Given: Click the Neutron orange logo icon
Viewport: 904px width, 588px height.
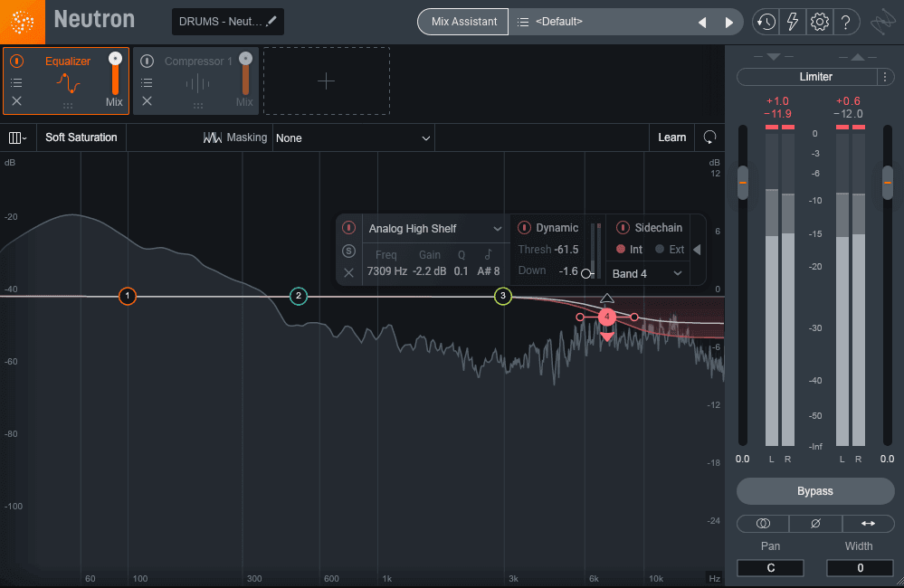Looking at the screenshot, I should 22,22.
